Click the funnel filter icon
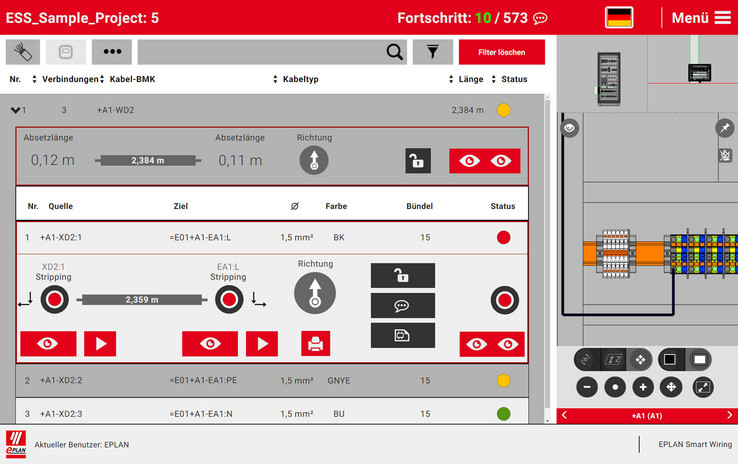The height and width of the screenshot is (464, 738). pos(432,52)
